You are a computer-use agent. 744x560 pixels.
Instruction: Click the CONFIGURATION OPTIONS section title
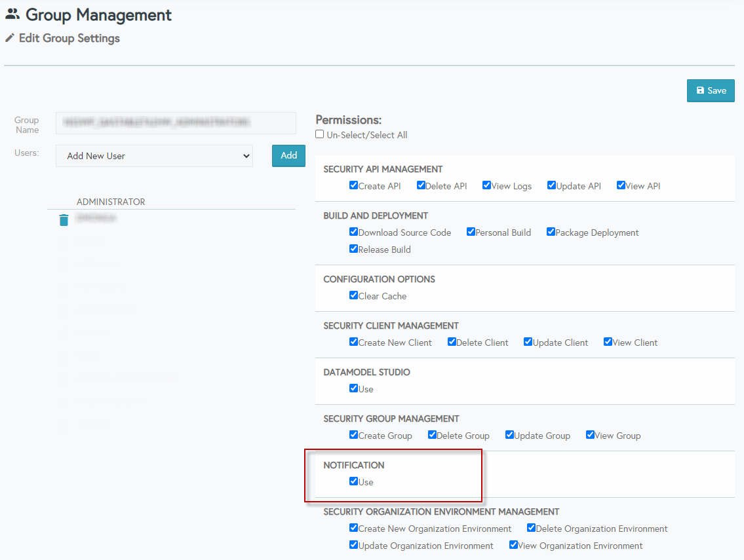coord(379,279)
